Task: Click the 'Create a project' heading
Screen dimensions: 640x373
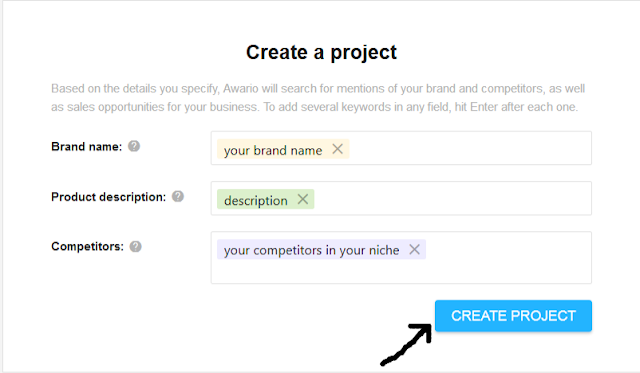Action: 321,52
